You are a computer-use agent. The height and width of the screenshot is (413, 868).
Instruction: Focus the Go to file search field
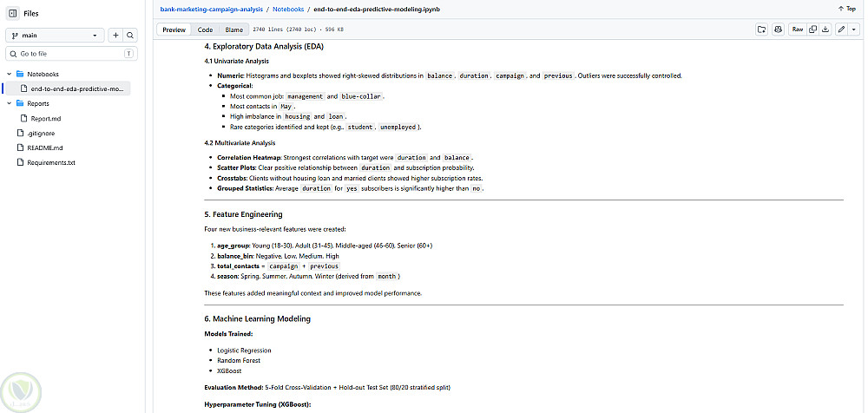(71, 54)
